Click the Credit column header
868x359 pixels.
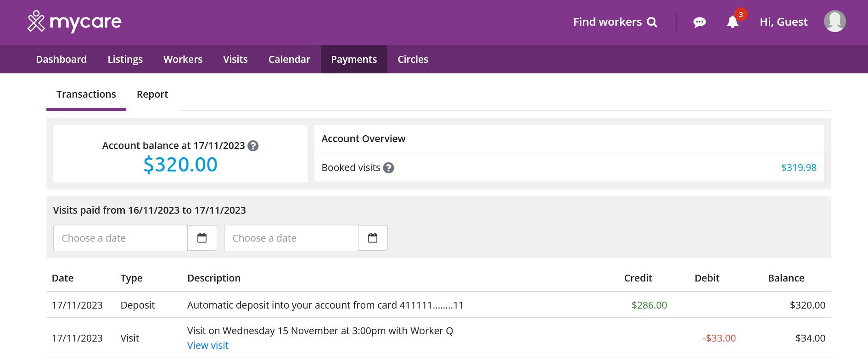638,278
